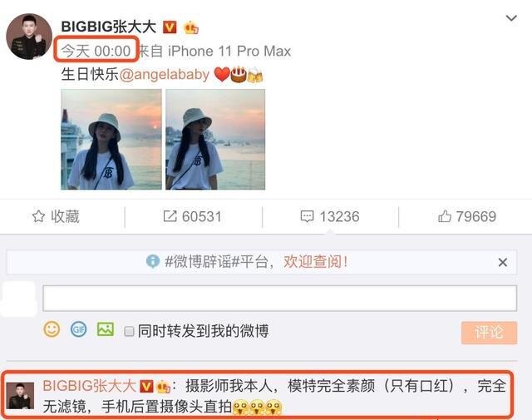Click the orange V verified badge by post author
532x420 pixels.
(x=170, y=27)
